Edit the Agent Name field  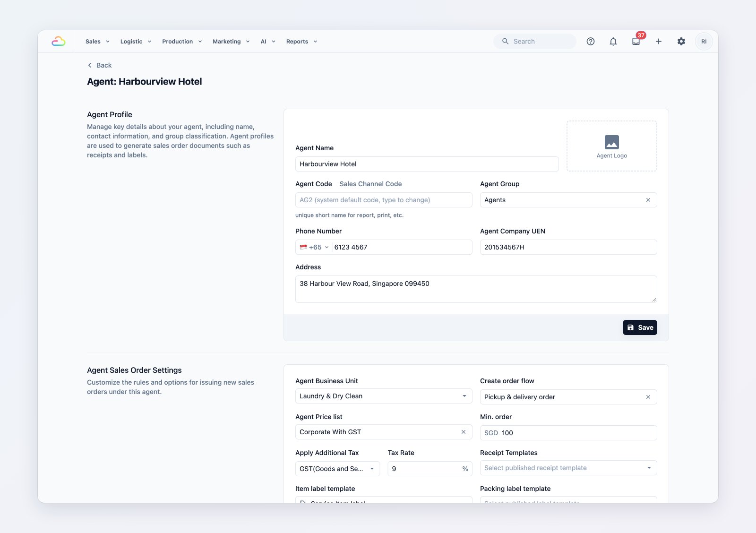[x=427, y=164]
